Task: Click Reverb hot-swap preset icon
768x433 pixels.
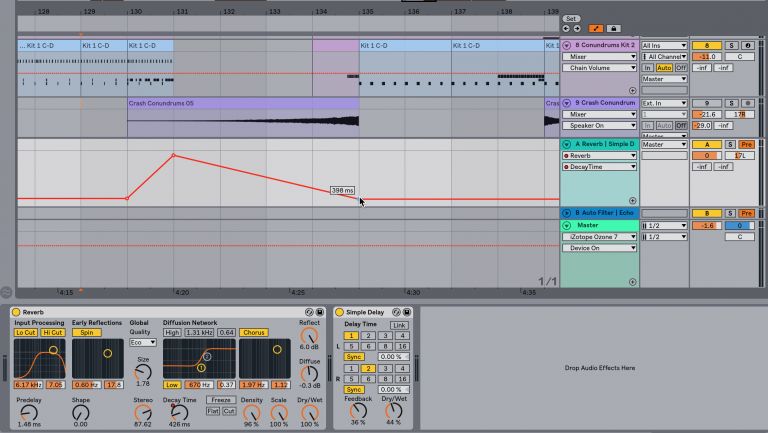Action: pos(309,312)
